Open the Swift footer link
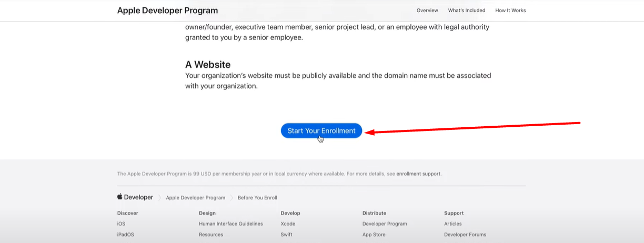 [x=287, y=235]
